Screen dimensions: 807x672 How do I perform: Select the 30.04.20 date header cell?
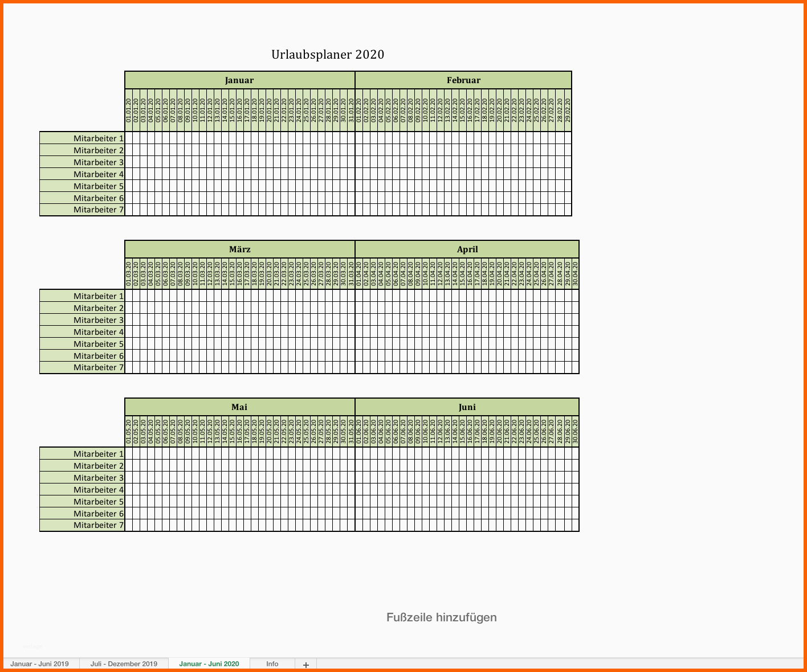pos(575,273)
